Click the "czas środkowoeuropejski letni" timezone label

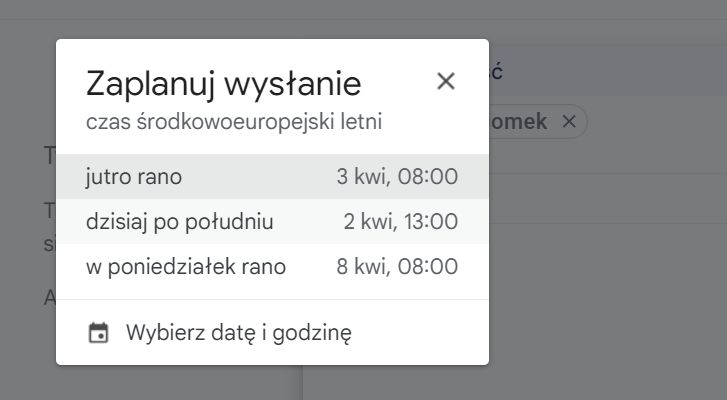[x=234, y=122]
